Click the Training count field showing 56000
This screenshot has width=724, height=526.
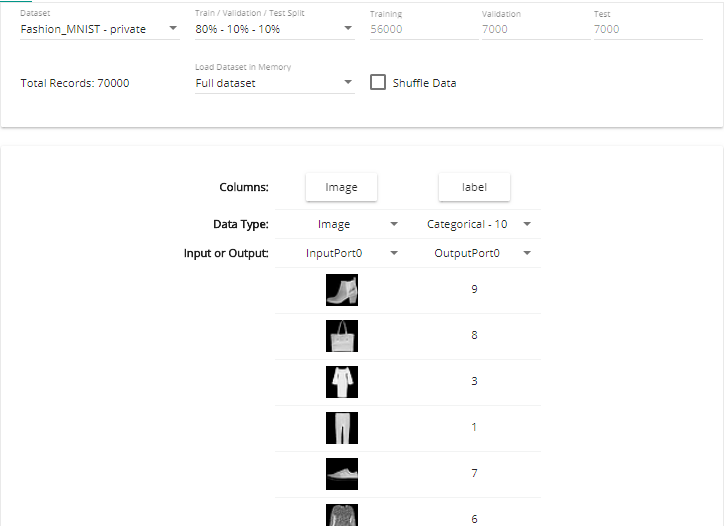pos(424,29)
